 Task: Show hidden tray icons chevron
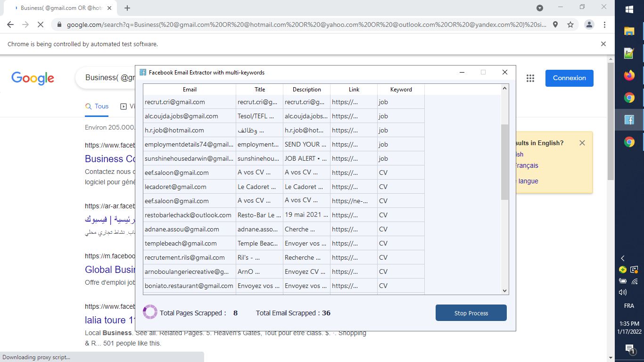point(623,258)
